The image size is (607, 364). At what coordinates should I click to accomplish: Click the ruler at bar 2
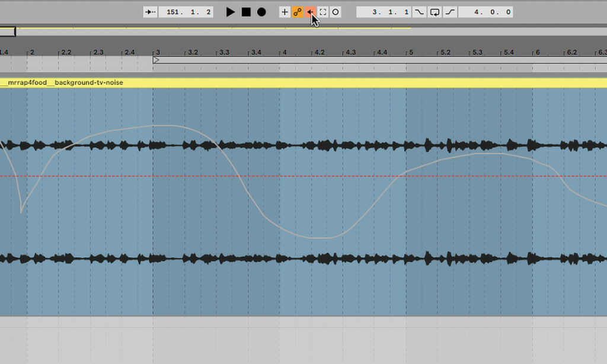(x=32, y=52)
